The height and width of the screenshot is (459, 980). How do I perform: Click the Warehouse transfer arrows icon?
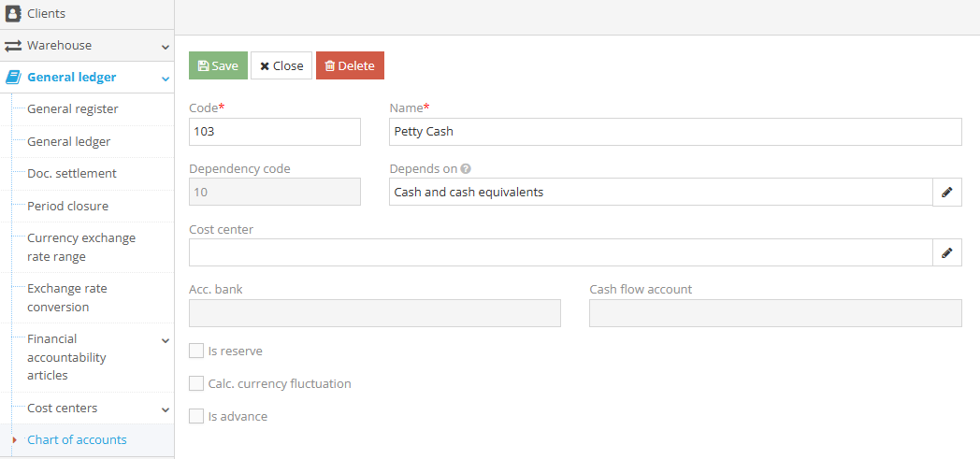point(13,46)
